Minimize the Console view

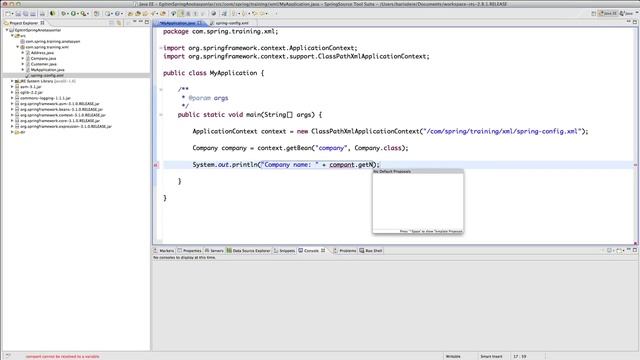pyautogui.click(x=629, y=249)
